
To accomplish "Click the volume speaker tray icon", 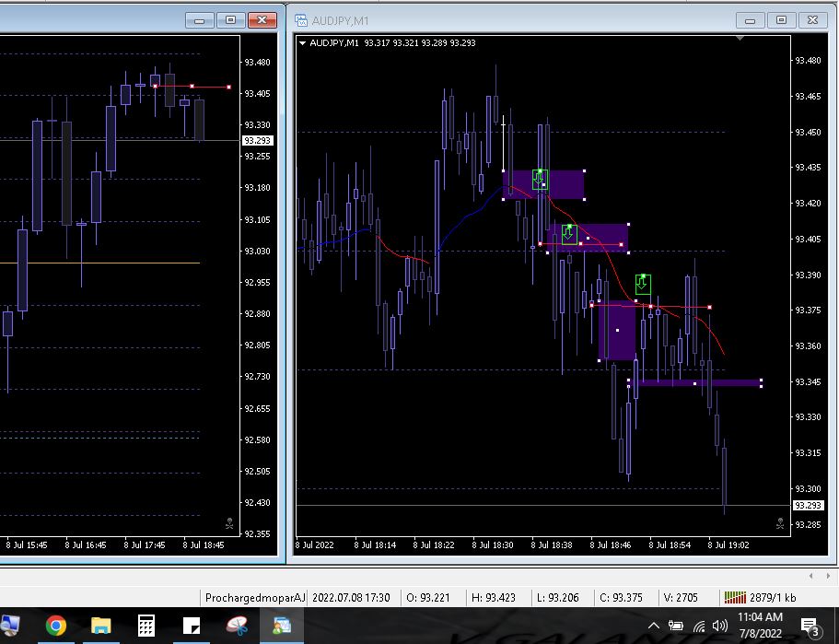I will [719, 626].
